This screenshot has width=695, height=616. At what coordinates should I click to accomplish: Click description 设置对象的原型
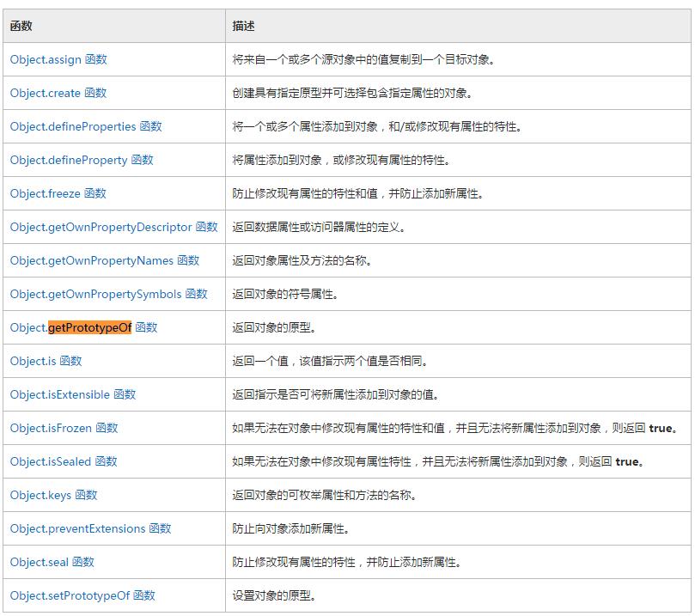coord(274,595)
